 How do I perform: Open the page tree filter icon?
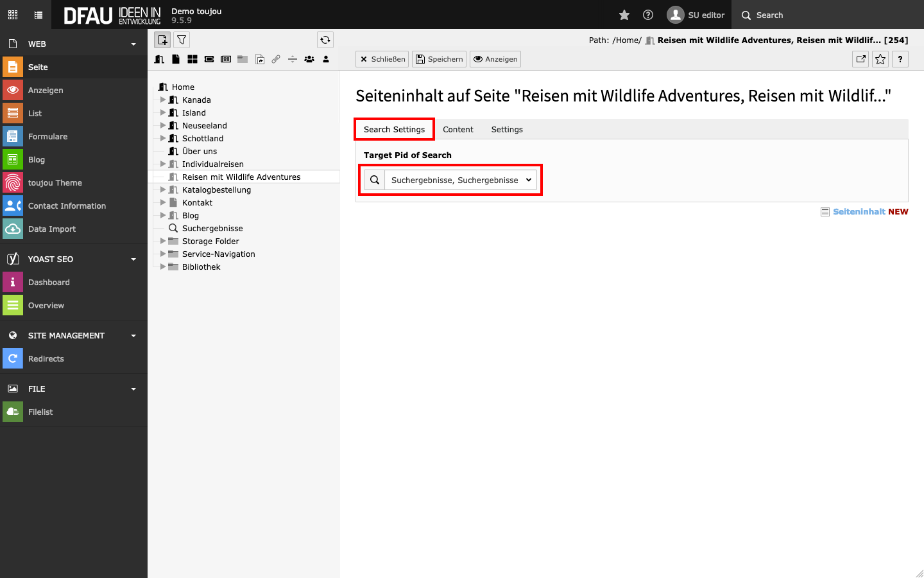(x=182, y=40)
